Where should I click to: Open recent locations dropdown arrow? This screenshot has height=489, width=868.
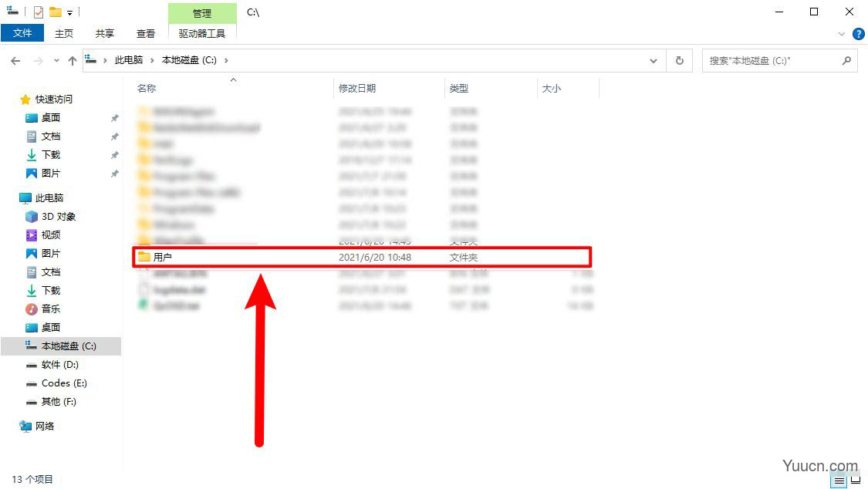pos(56,61)
